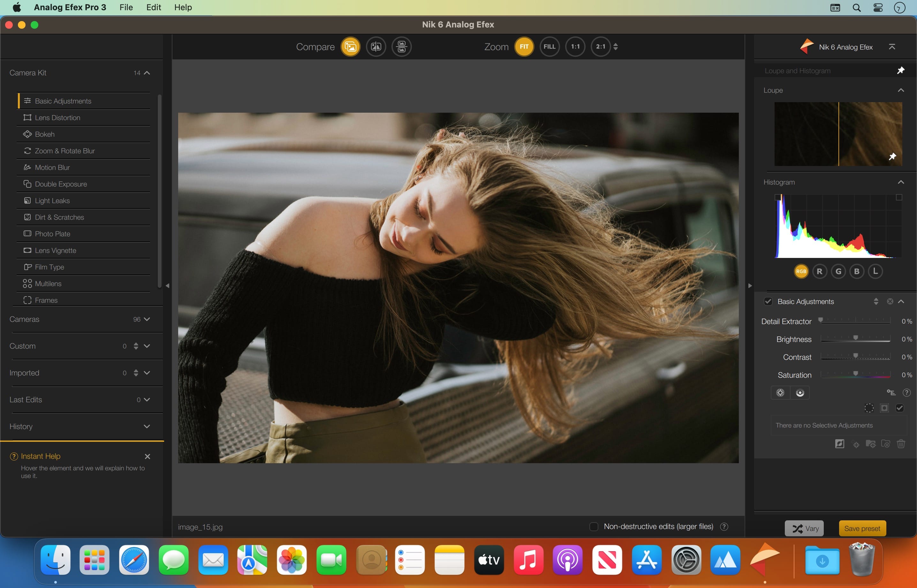This screenshot has height=588, width=917.
Task: Expand the Imported presets section
Action: (147, 373)
